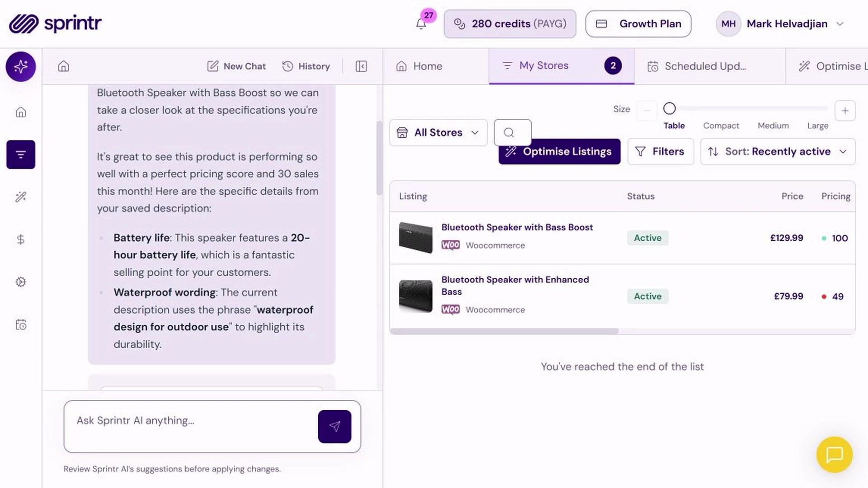Click the search magnifier button

[x=512, y=132]
